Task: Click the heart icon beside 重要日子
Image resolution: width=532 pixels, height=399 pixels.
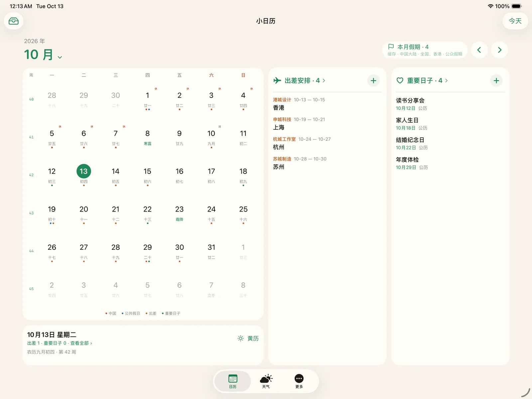Action: tap(400, 80)
